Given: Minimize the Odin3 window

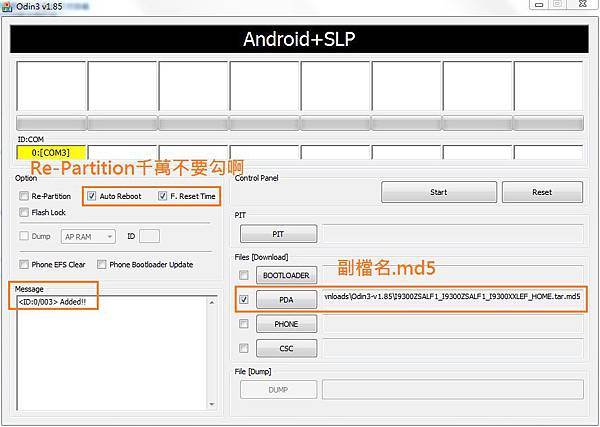Looking at the screenshot, I should (x=540, y=5).
